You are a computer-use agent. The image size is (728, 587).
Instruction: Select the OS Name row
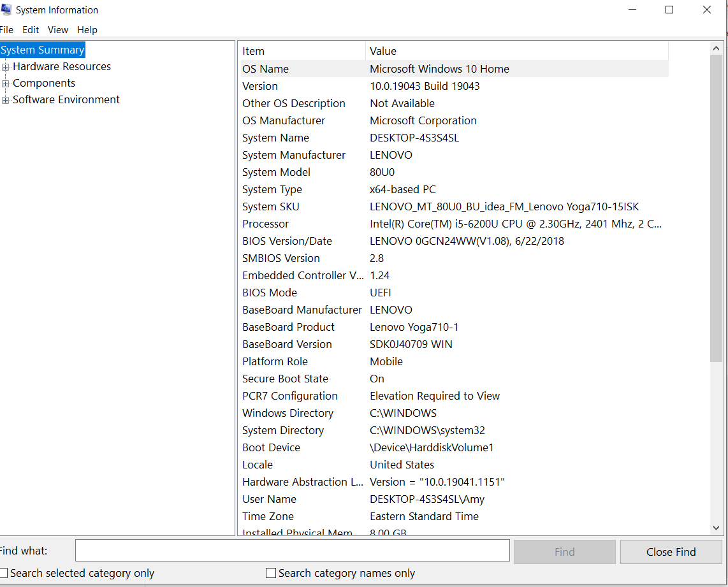(x=455, y=69)
